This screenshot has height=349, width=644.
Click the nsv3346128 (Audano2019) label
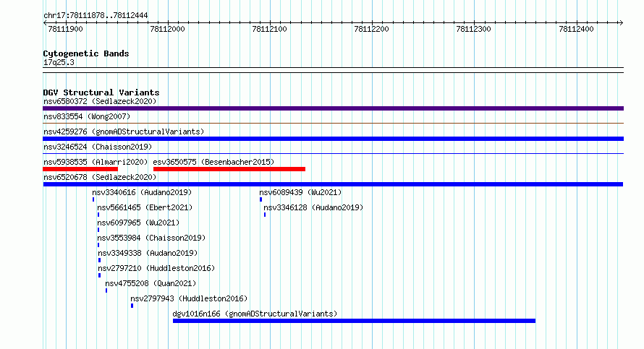pyautogui.click(x=313, y=207)
